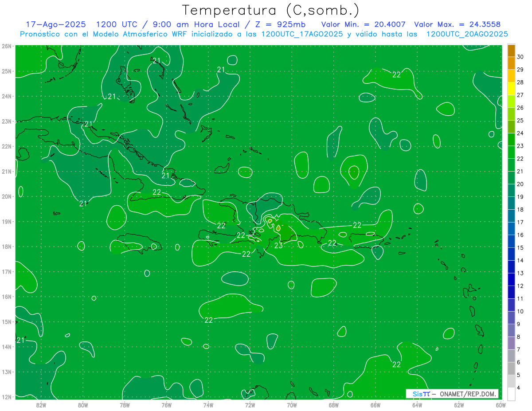Click the 17N latitude axis label

(7, 271)
